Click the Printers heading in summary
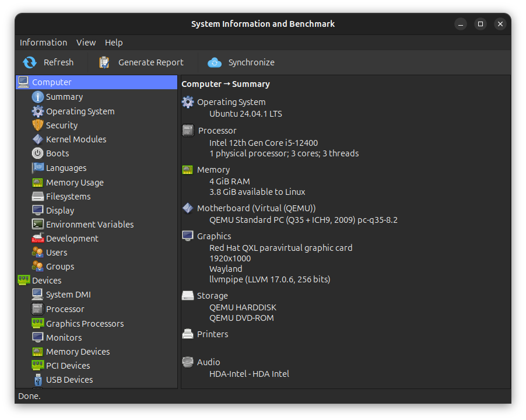The width and height of the screenshot is (526, 420). point(213,334)
